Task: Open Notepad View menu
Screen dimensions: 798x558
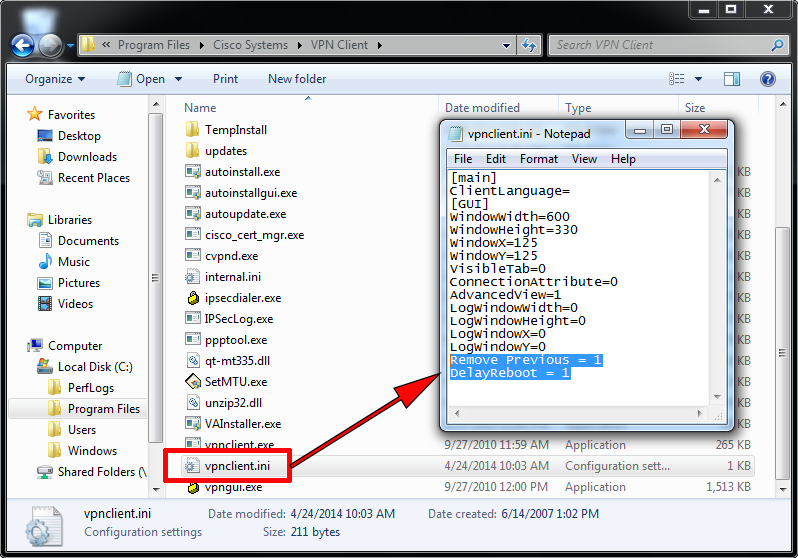Action: [584, 159]
